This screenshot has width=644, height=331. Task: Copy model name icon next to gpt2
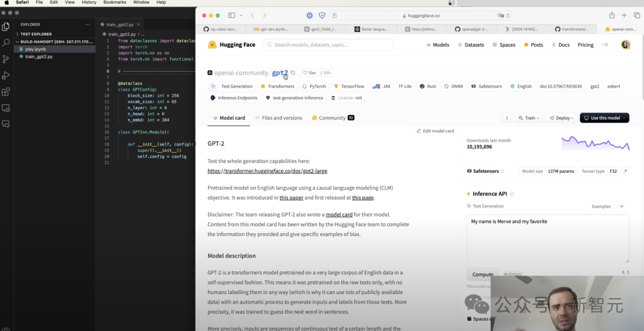tap(293, 73)
